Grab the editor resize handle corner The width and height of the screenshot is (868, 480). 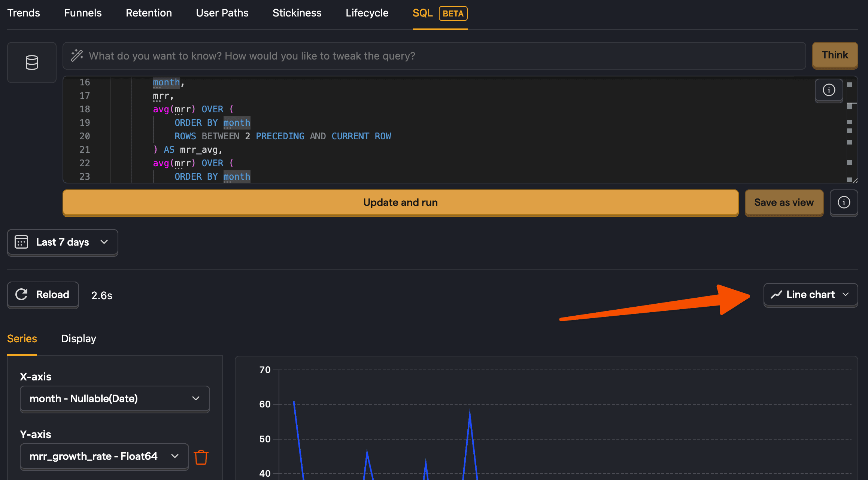[x=855, y=180]
